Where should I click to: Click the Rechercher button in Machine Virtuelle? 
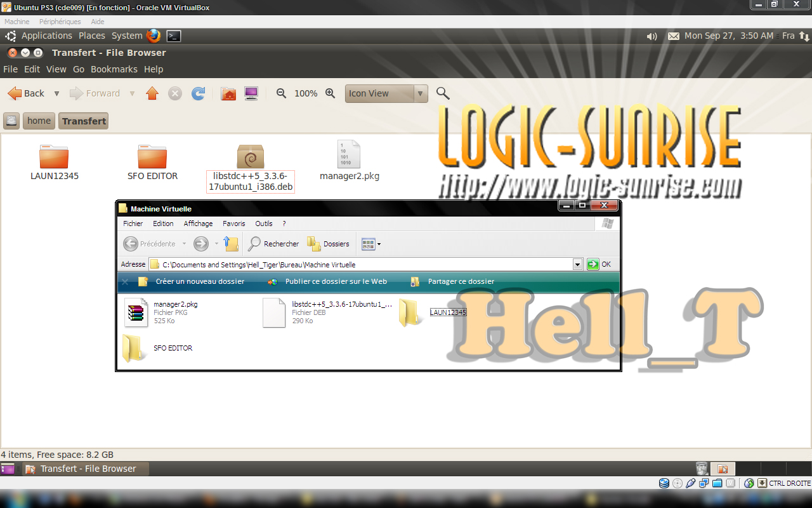[x=273, y=244]
